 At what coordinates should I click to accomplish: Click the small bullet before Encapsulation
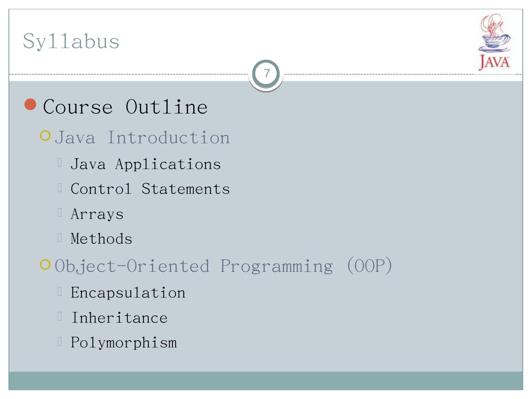59,291
